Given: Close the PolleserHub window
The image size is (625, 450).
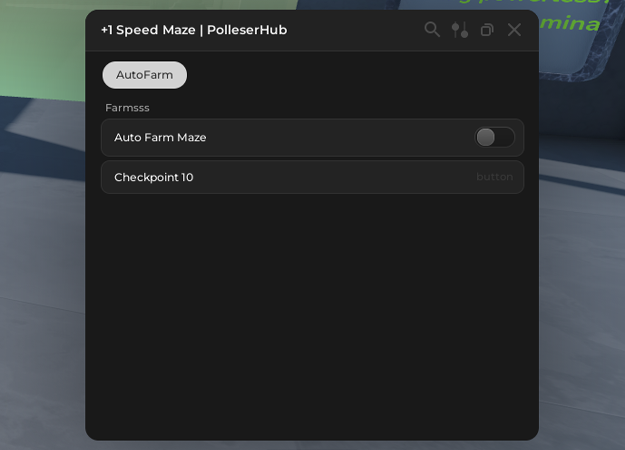Looking at the screenshot, I should (x=514, y=30).
